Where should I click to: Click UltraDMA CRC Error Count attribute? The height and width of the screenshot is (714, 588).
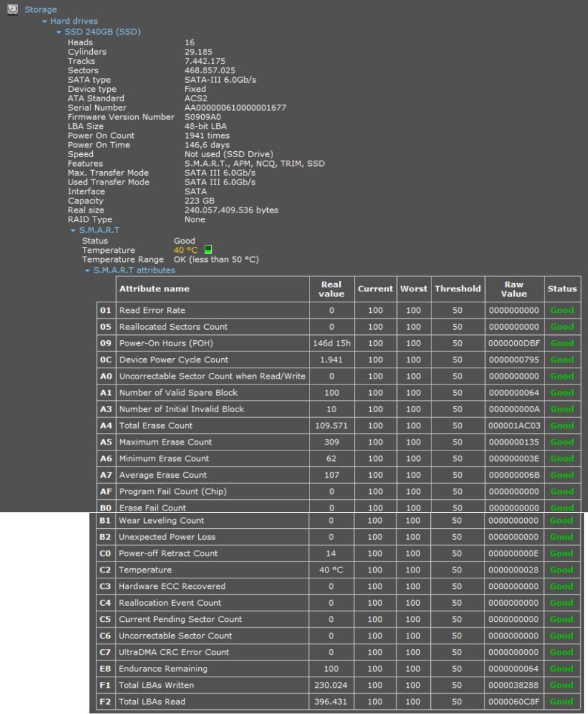pos(174,652)
